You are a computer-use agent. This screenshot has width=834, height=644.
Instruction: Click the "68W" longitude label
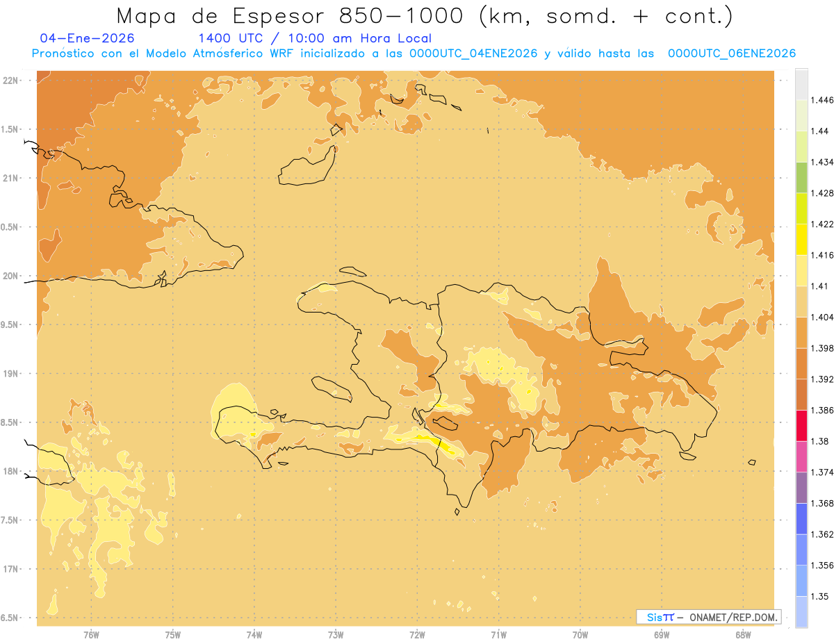743,635
